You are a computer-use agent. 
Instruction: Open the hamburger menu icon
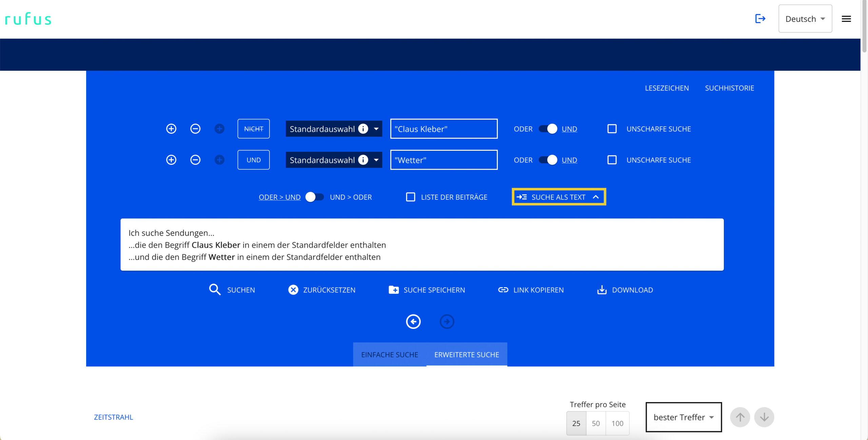tap(846, 19)
